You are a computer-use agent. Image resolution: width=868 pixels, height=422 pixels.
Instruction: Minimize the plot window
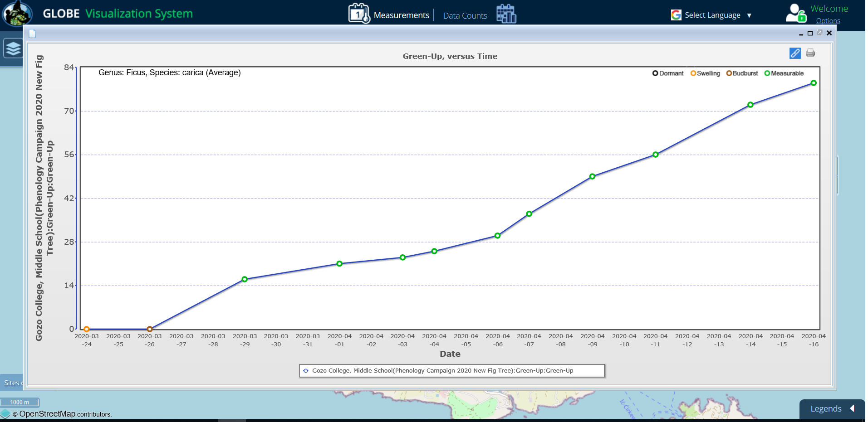pos(801,34)
